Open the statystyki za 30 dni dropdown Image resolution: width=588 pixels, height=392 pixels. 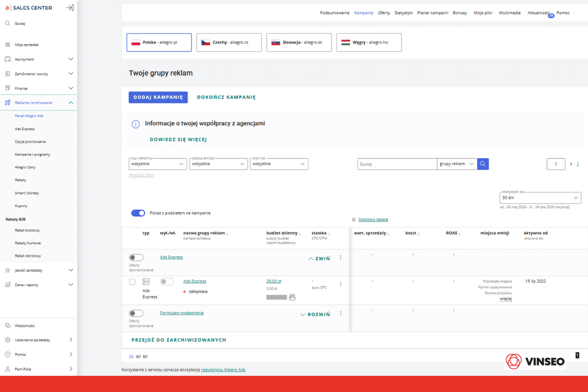540,197
